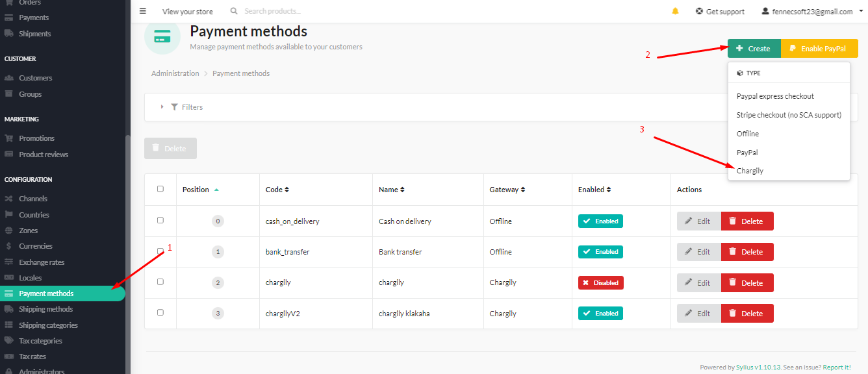Toggle the hamburger sidebar menu icon
This screenshot has width=868, height=374.
pyautogui.click(x=143, y=11)
